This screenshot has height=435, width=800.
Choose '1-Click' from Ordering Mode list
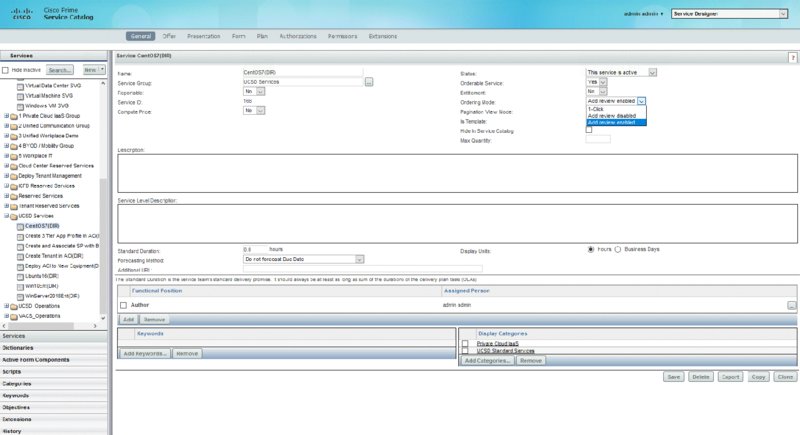point(596,108)
